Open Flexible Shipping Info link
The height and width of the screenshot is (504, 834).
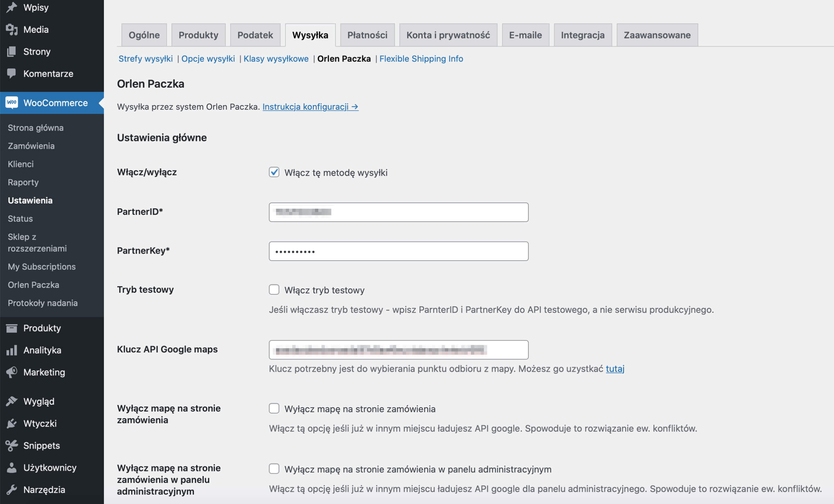pyautogui.click(x=421, y=59)
